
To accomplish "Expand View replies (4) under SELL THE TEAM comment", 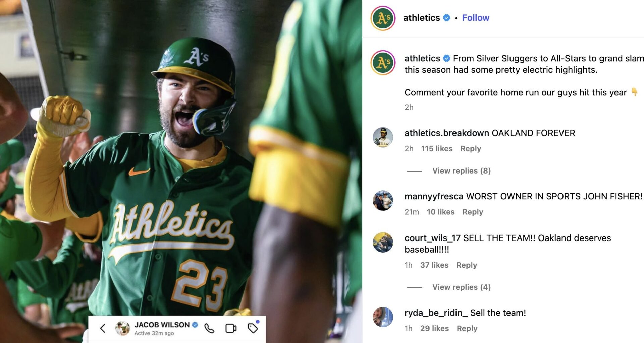I will point(461,287).
